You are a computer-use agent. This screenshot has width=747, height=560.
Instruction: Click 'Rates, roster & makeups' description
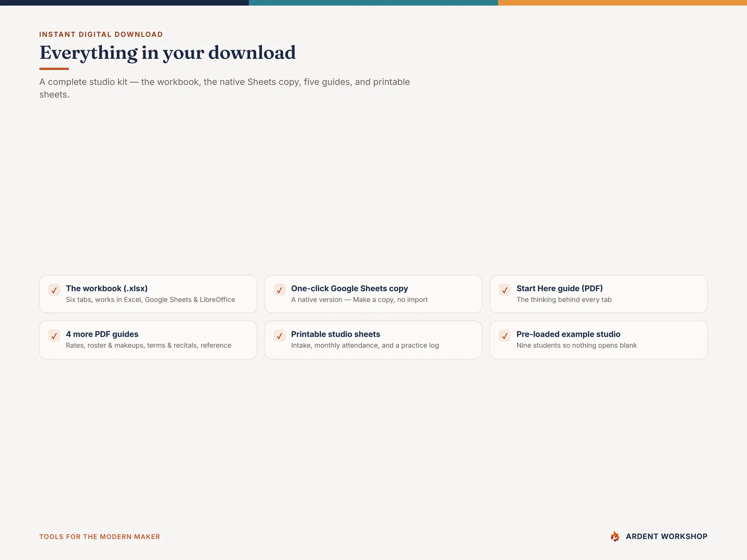[x=148, y=345]
